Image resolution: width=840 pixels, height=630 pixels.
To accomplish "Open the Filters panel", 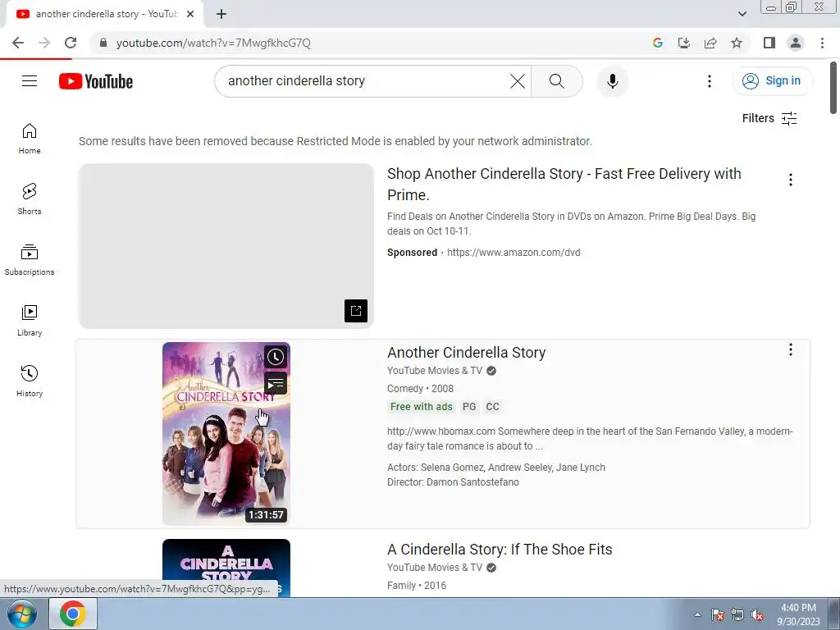I will click(769, 118).
